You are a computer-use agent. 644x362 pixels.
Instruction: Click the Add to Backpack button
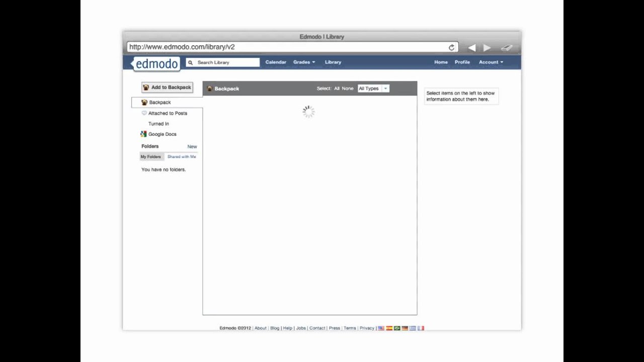[x=167, y=87]
